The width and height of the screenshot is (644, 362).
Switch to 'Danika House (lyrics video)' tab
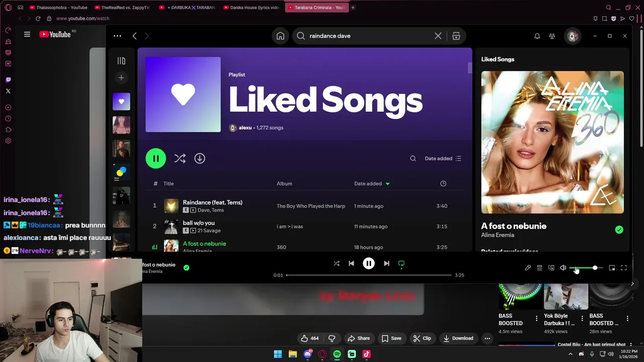[x=252, y=8]
